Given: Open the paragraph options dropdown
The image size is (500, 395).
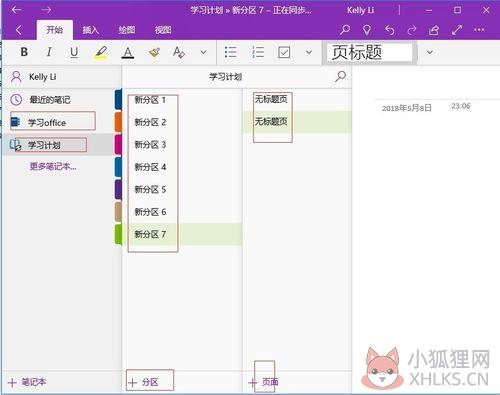Looking at the screenshot, I should coord(309,52).
